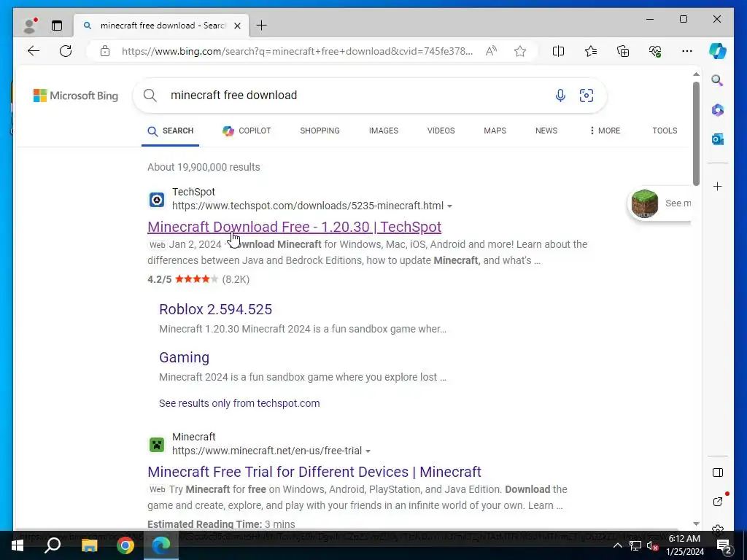Click the scrollbar down arrow
The height and width of the screenshot is (560, 747).
696,524
